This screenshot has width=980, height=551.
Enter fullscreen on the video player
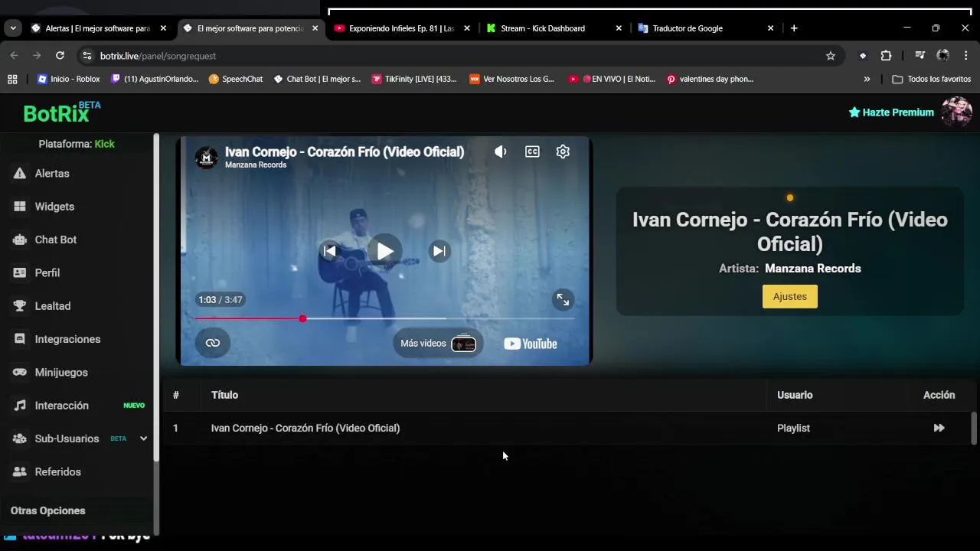coord(563,300)
